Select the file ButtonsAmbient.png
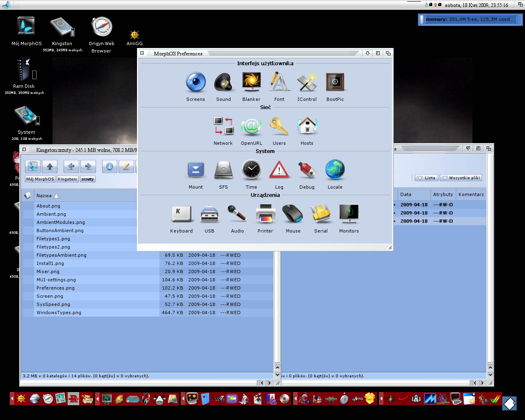This screenshot has width=525, height=420. [x=60, y=231]
